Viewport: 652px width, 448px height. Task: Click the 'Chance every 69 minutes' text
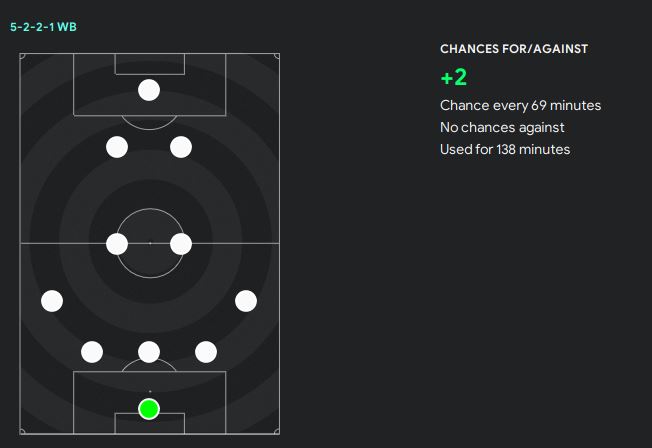tap(520, 105)
